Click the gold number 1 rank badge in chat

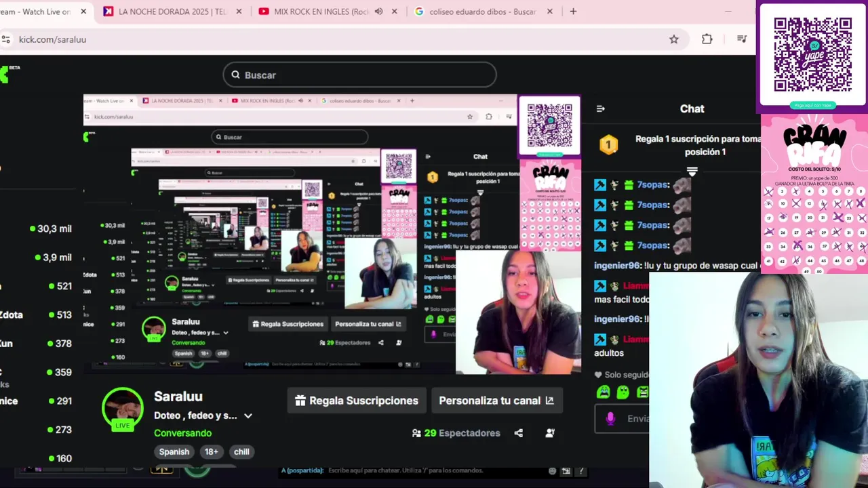pos(608,144)
